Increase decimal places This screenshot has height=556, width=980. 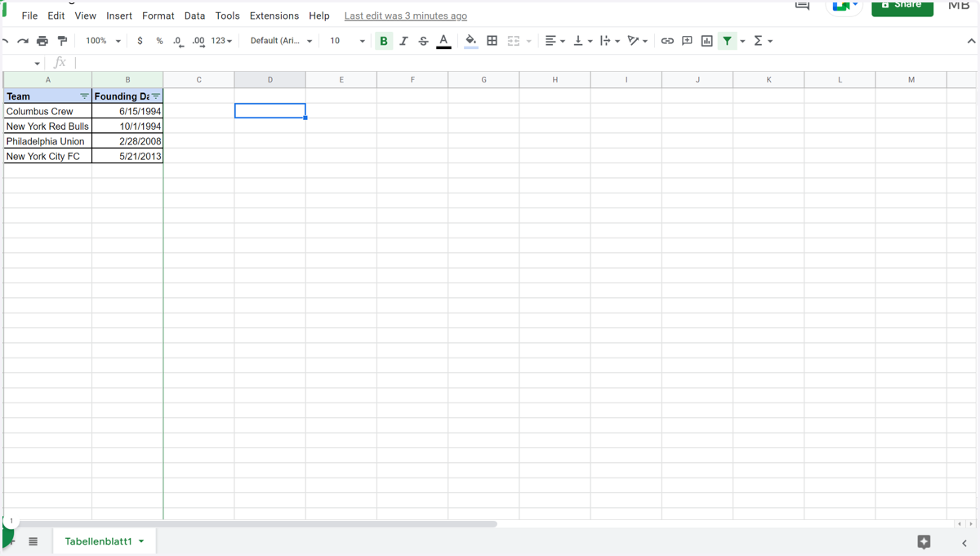click(x=198, y=41)
